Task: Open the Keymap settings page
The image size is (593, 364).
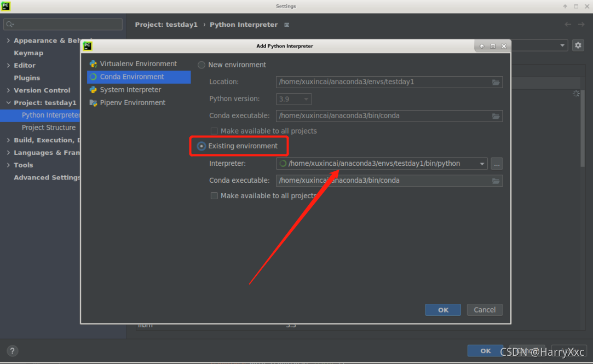Action: 28,53
